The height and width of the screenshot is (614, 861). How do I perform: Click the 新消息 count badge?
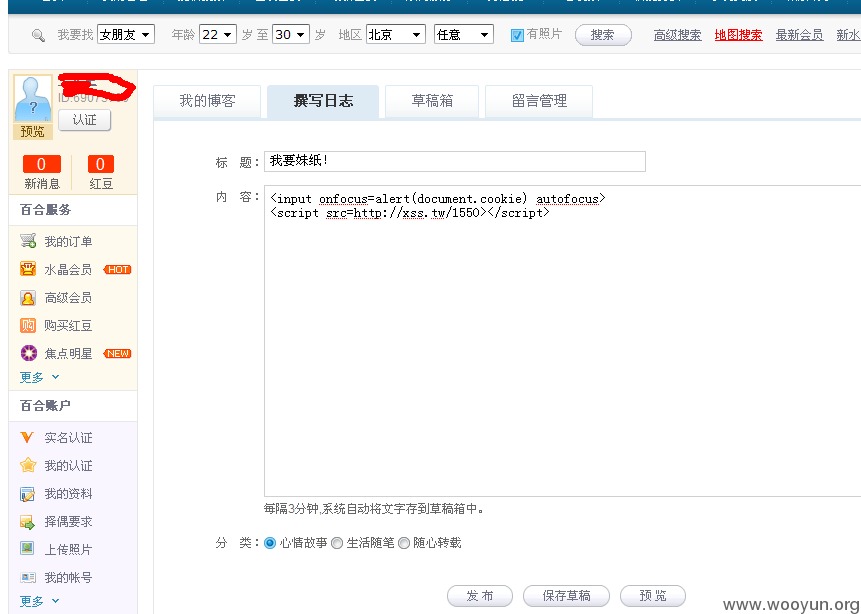(41, 164)
